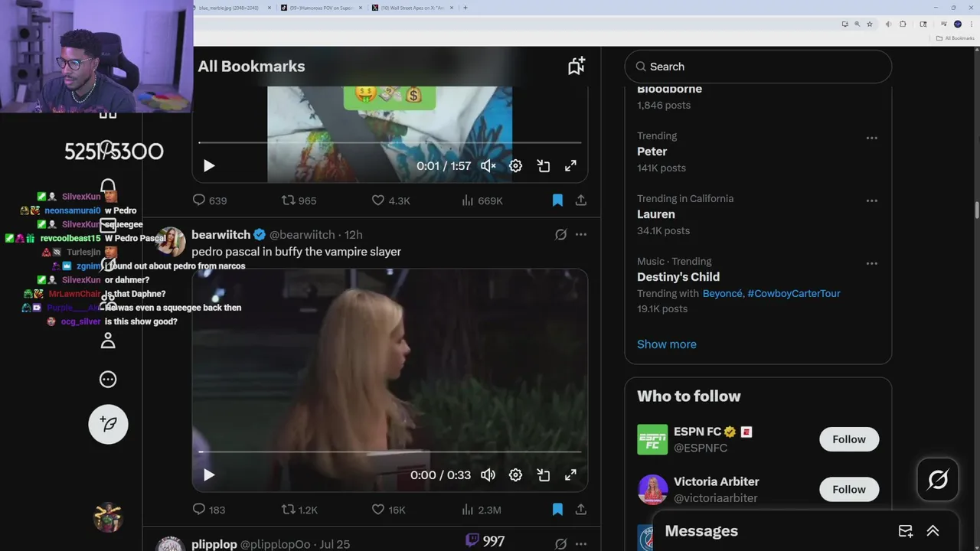Image resolution: width=980 pixels, height=551 pixels.
Task: Open the More circle menu in sidebar
Action: click(x=108, y=379)
